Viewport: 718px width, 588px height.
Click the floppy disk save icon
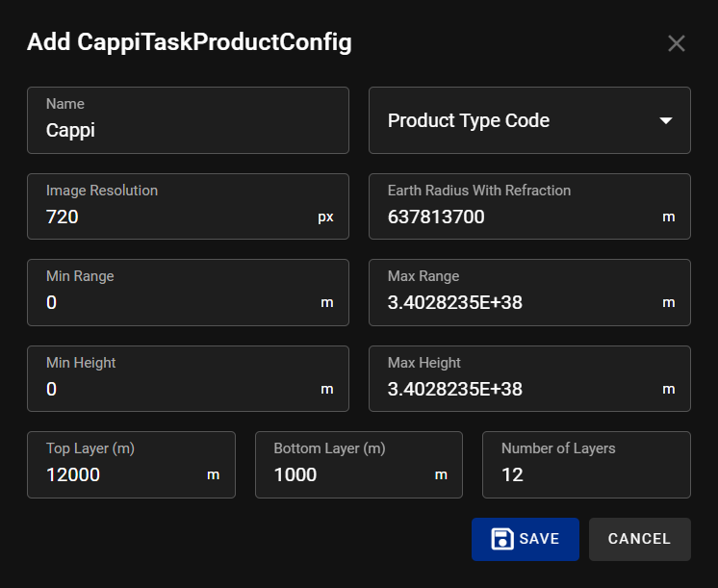point(501,539)
